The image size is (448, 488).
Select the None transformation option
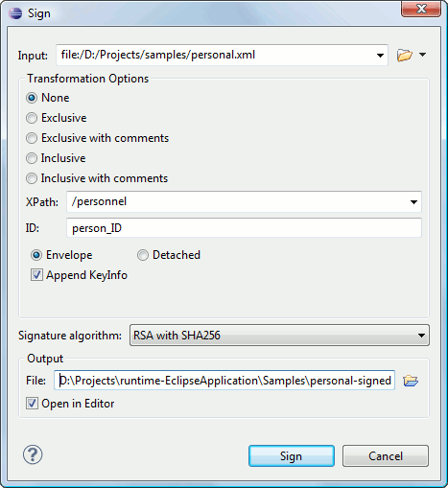click(32, 98)
